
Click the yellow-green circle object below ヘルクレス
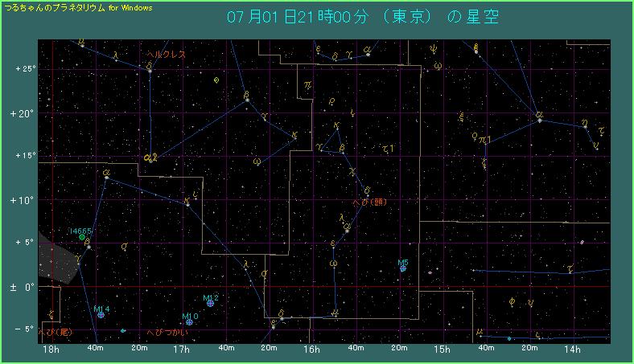(216, 80)
